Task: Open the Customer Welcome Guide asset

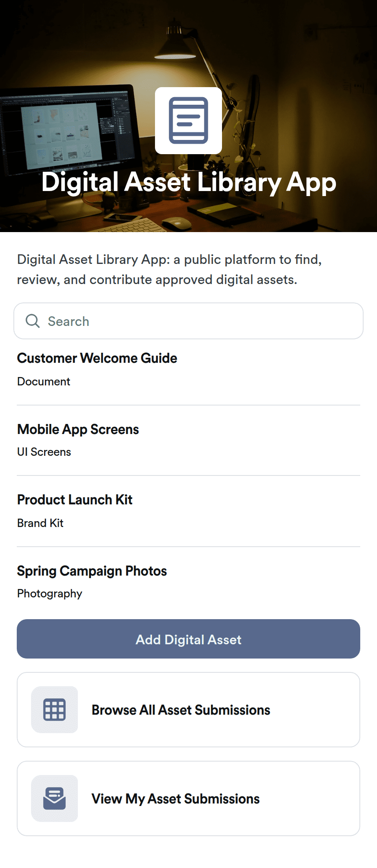Action: [188, 370]
